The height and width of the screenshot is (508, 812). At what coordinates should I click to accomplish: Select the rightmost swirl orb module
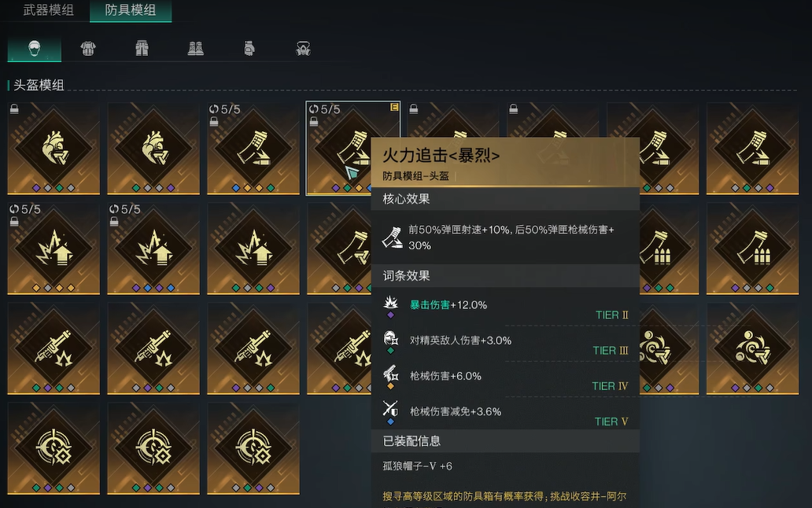752,348
